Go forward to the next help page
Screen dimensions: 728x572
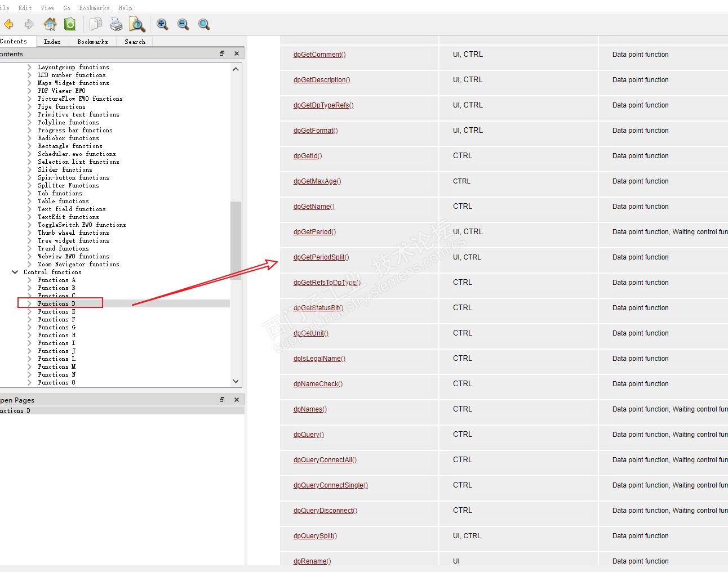pos(29,24)
